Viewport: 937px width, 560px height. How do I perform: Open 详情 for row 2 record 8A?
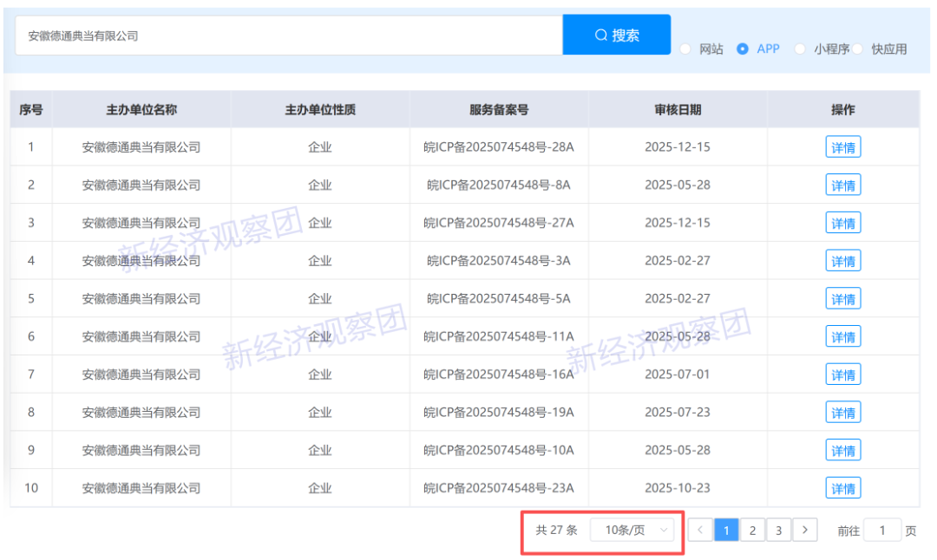[x=842, y=186]
